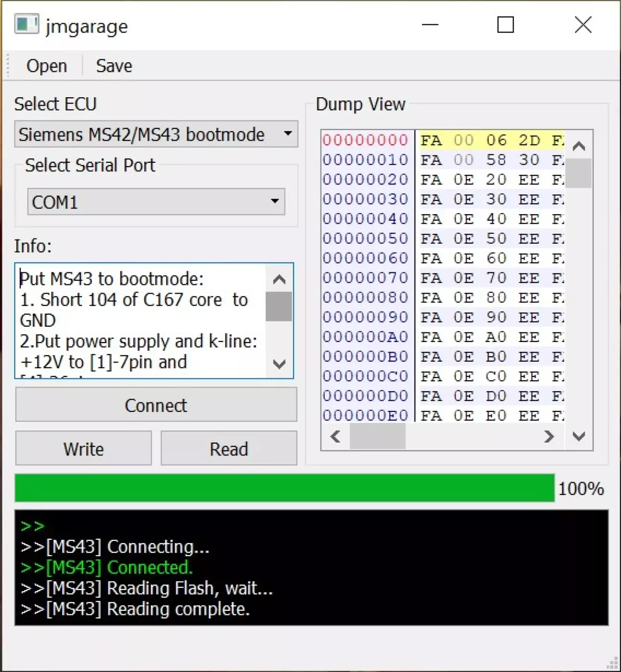The height and width of the screenshot is (672, 621).
Task: Click Save in the toolbar
Action: click(x=114, y=66)
